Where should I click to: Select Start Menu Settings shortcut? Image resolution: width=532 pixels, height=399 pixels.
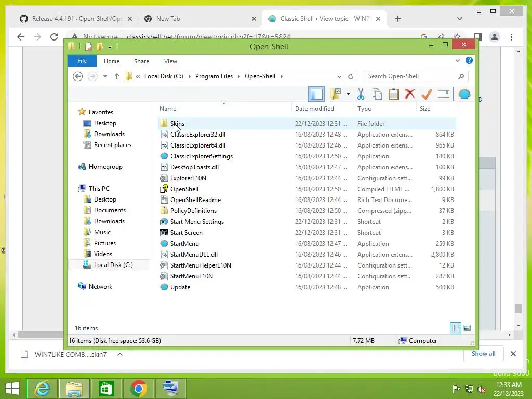(307, 222)
